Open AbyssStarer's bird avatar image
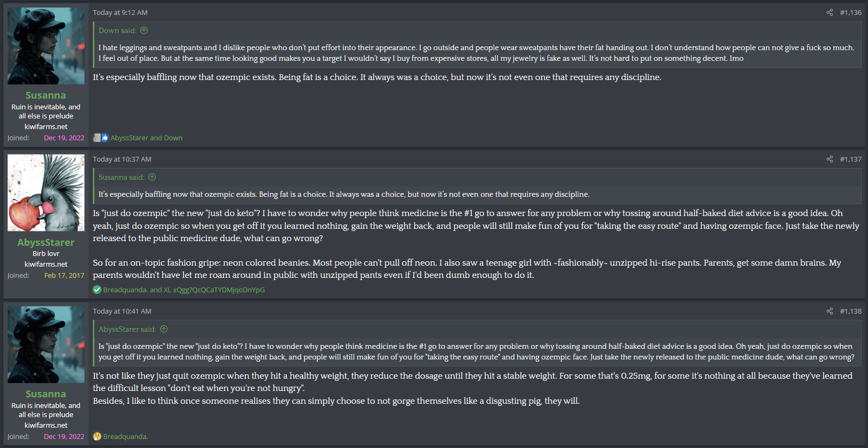This screenshot has width=868, height=448. (46, 193)
